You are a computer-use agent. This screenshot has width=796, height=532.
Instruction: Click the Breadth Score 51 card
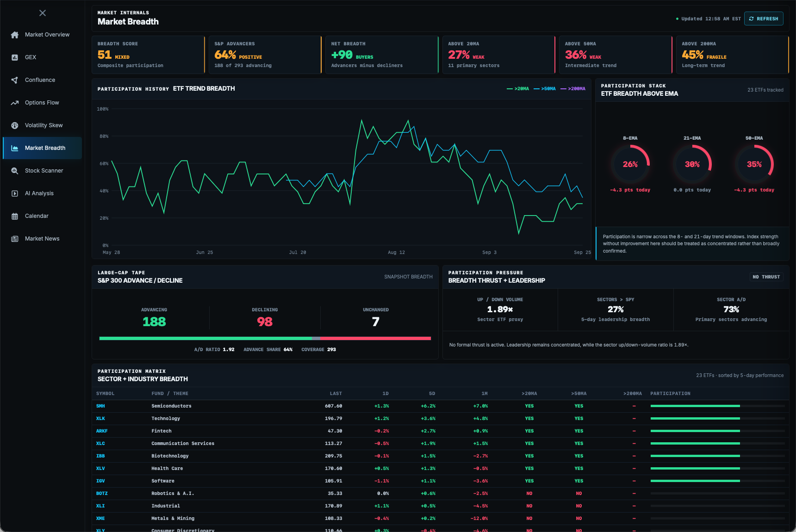(x=148, y=55)
